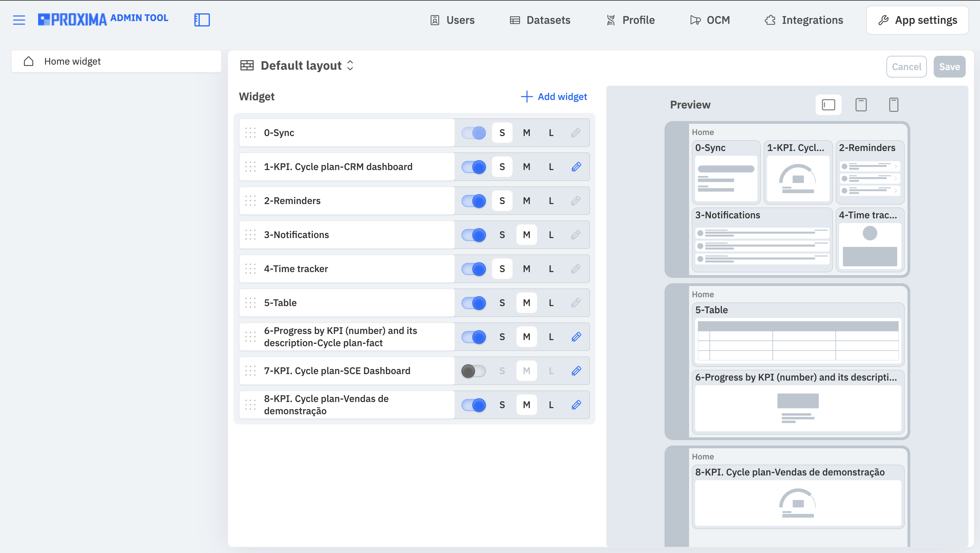Click pencil icon for 2-Reminders
This screenshot has width=980, height=553.
pos(576,200)
